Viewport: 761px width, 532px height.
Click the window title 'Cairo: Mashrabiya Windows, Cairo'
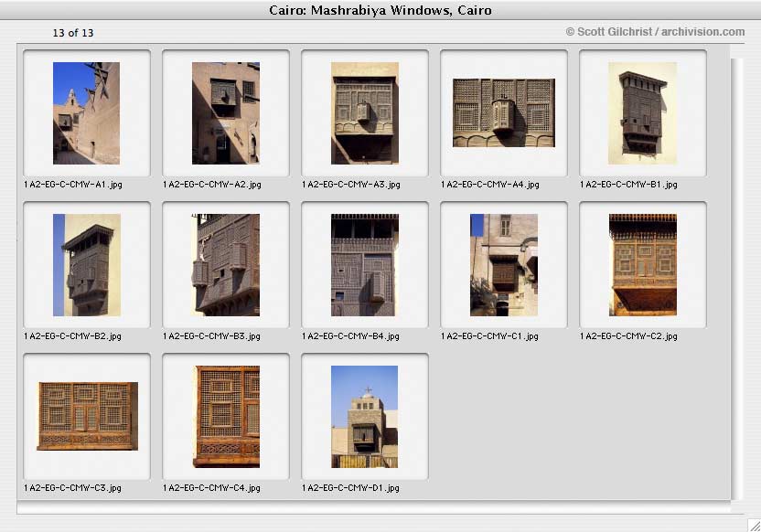point(380,10)
